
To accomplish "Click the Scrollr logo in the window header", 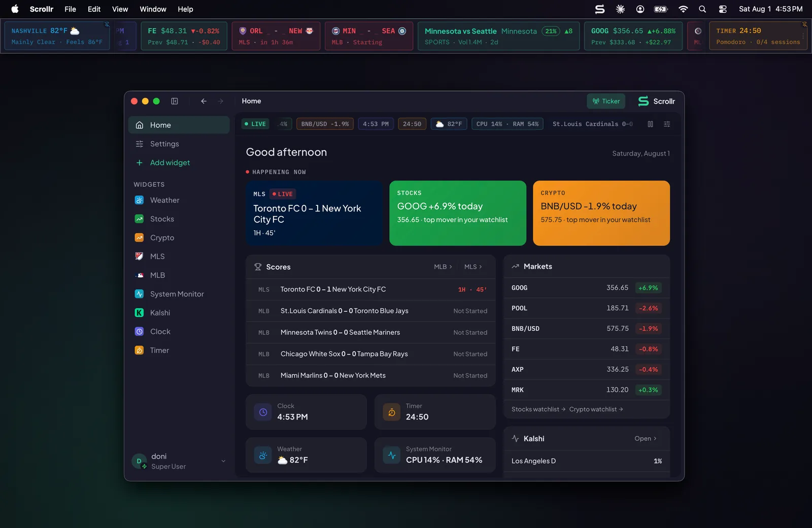I will [x=656, y=101].
